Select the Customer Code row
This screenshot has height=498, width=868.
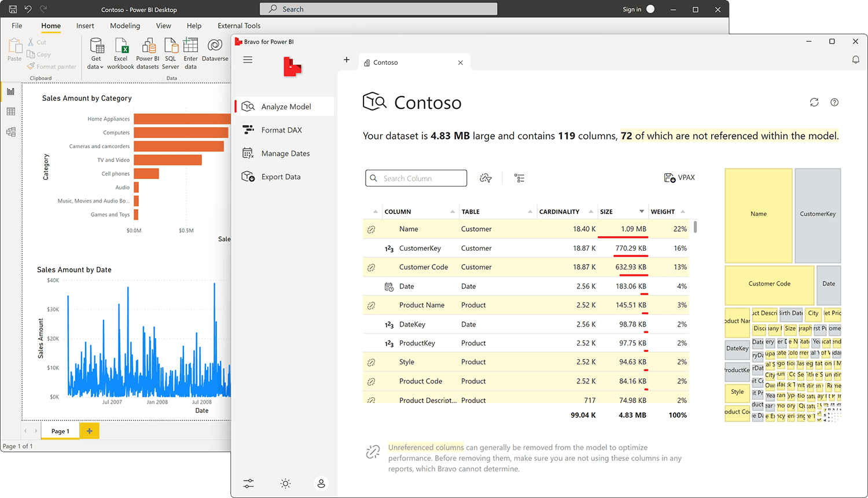coord(526,267)
